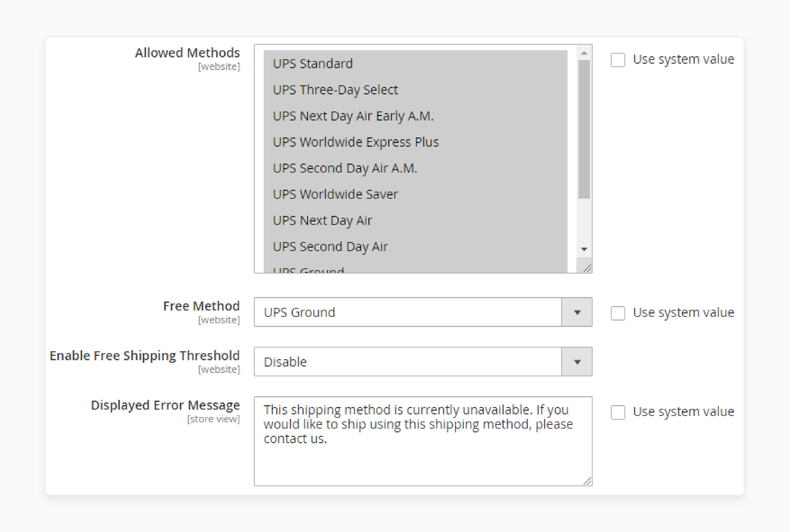Click the Free Method field label
The width and height of the screenshot is (790, 532).
202,306
